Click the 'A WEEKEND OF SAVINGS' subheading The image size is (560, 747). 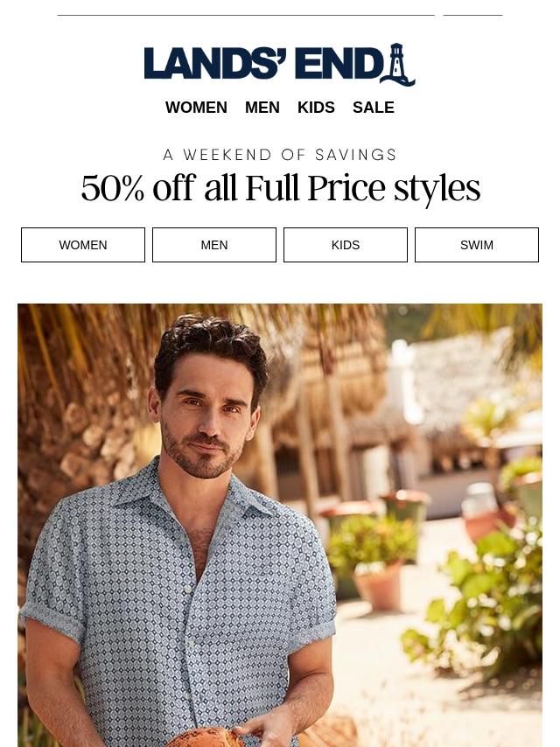click(280, 155)
